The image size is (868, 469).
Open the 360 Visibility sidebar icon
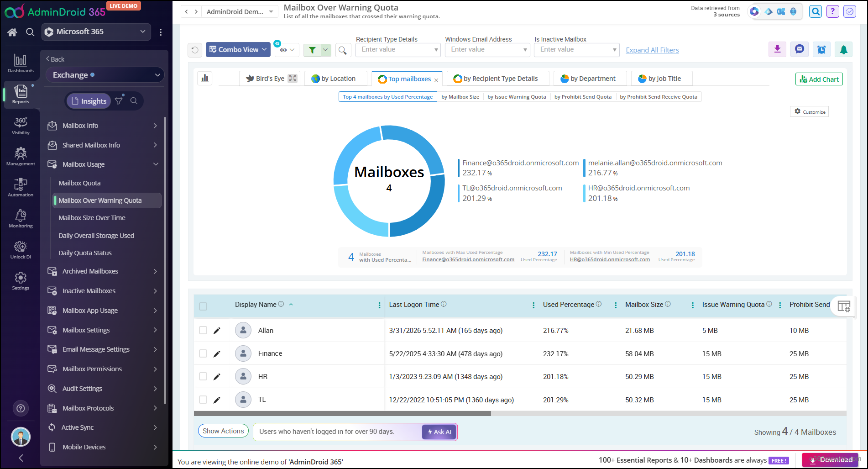pyautogui.click(x=21, y=126)
